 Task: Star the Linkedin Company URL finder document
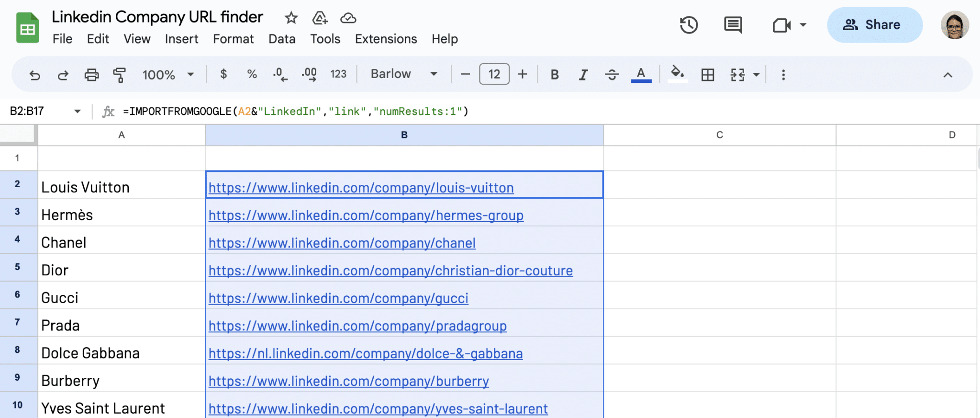coord(291,18)
